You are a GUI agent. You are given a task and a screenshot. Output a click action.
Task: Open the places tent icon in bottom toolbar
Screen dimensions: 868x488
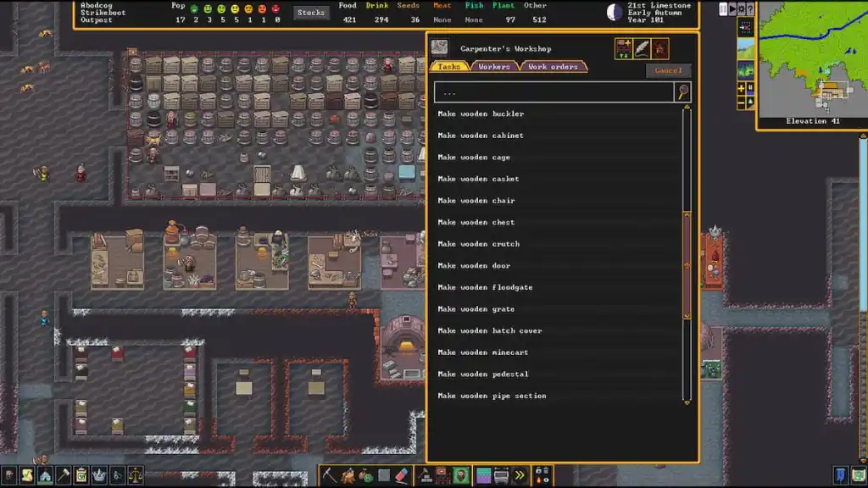click(45, 475)
